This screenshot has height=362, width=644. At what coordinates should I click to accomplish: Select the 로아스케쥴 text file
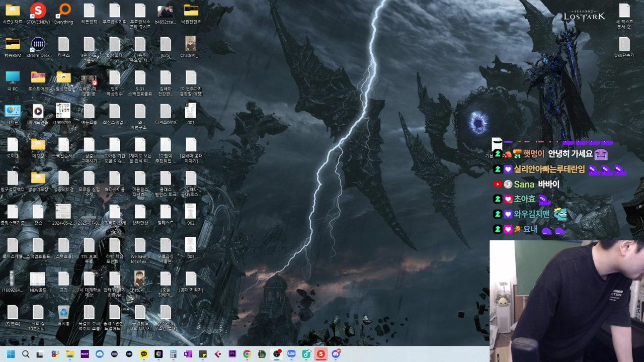click(x=13, y=248)
